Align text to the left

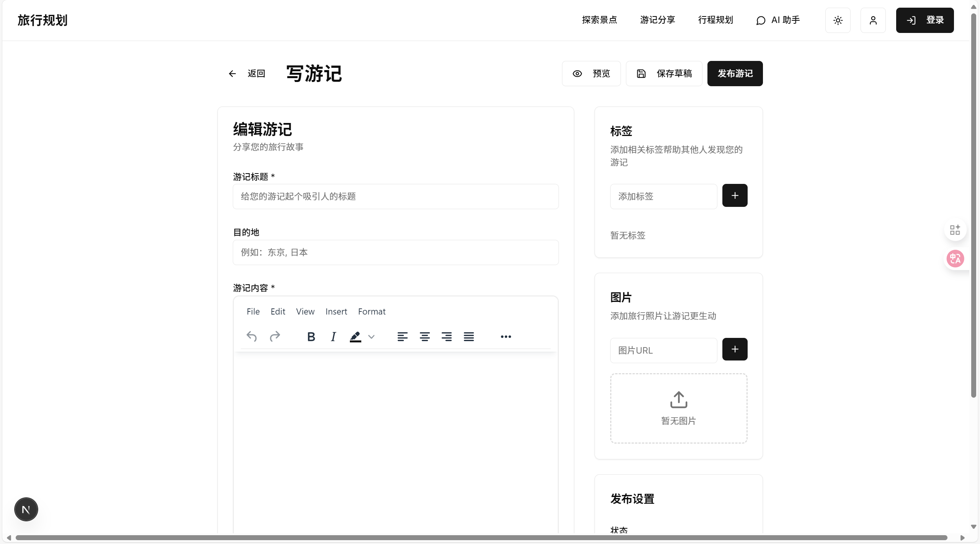click(402, 336)
